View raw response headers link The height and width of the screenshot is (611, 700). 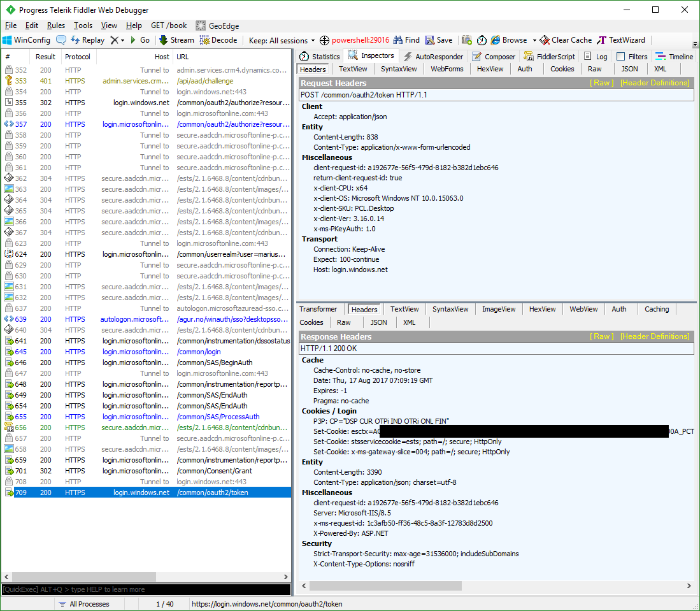(601, 336)
